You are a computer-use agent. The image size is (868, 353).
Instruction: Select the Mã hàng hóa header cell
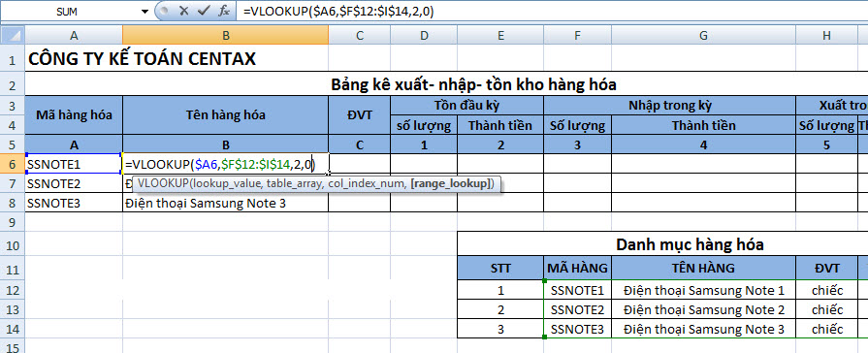pos(74,115)
